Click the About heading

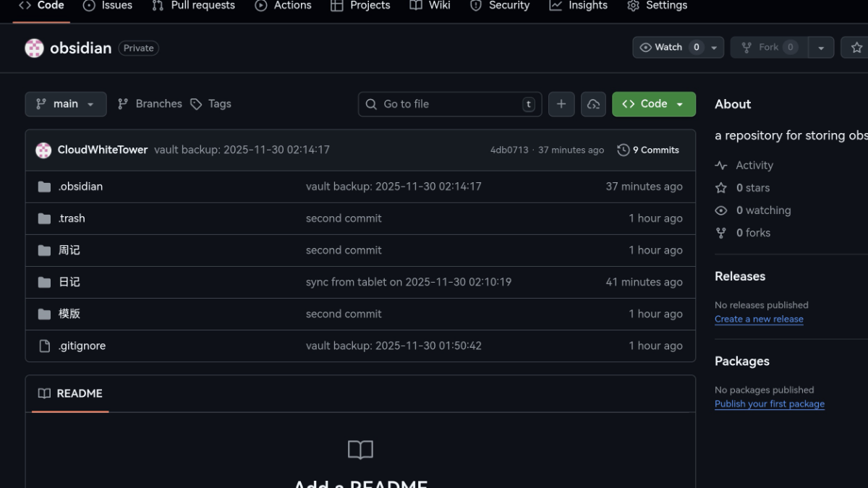(x=733, y=104)
